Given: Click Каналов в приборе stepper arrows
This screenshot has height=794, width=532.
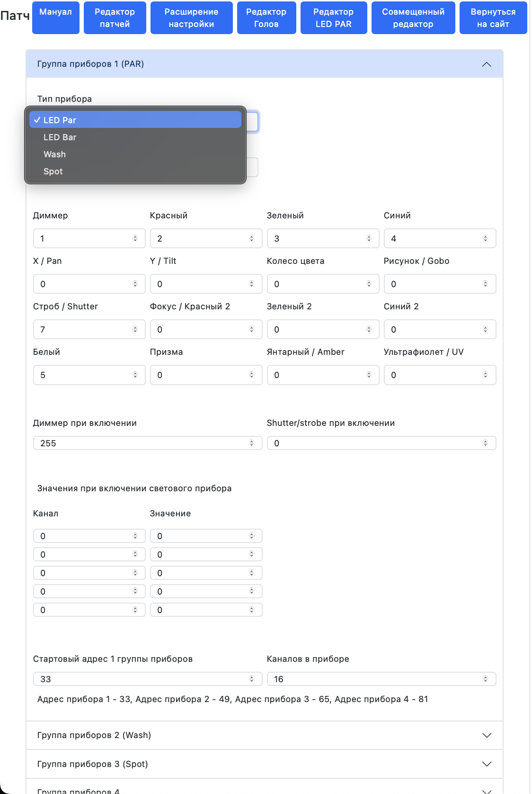Looking at the screenshot, I should pos(486,679).
